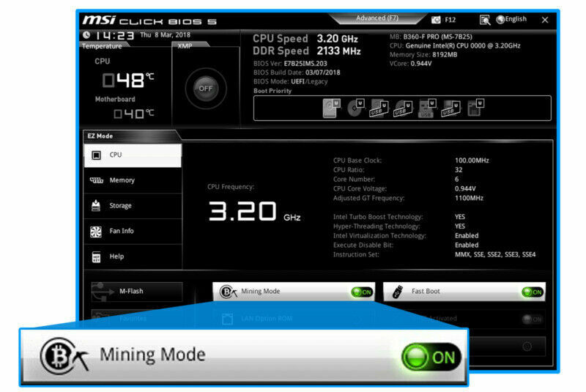Click Hyper-Threading Technology YES value
586x392 pixels.
460,226
